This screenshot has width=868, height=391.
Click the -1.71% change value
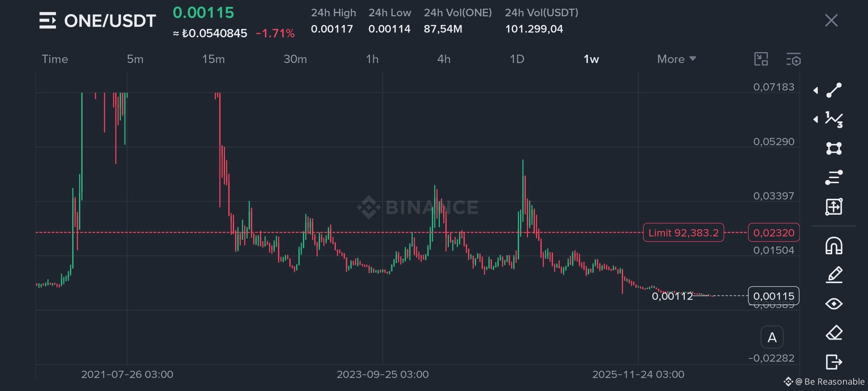click(x=275, y=33)
